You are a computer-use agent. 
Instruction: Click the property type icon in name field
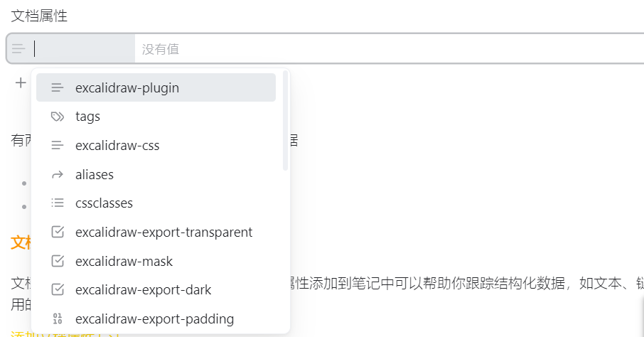[18, 49]
